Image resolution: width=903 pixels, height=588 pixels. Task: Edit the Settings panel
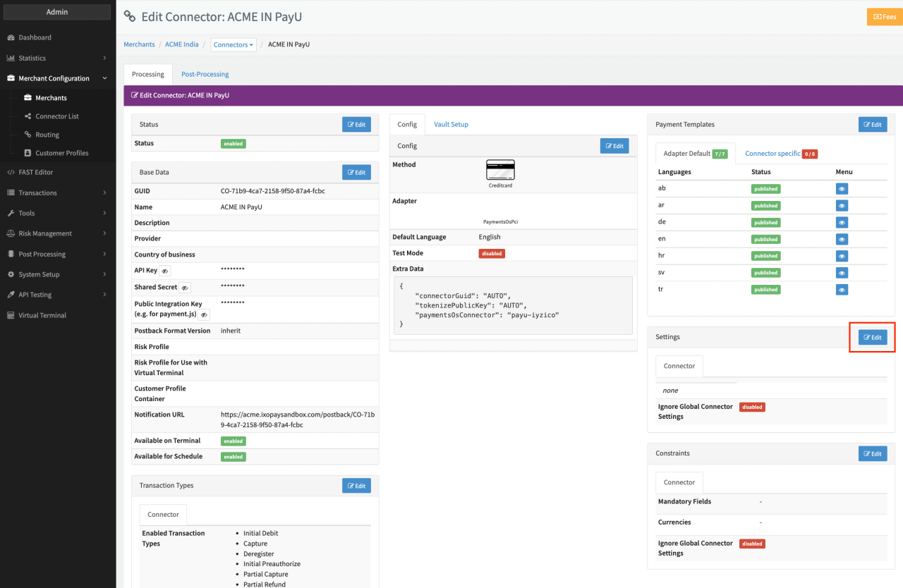873,338
